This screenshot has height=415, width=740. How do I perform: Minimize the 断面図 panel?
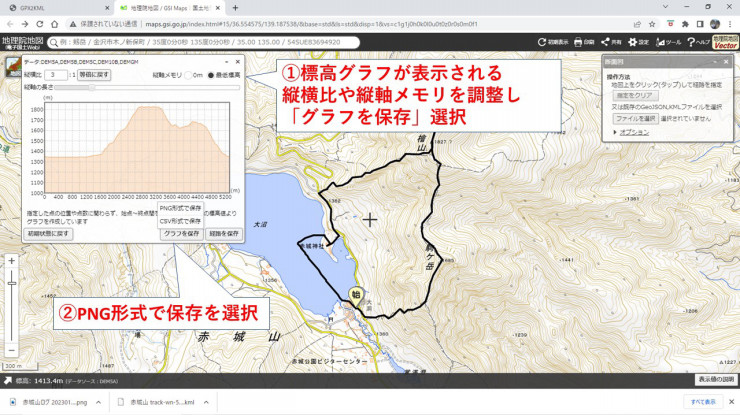tap(715, 62)
